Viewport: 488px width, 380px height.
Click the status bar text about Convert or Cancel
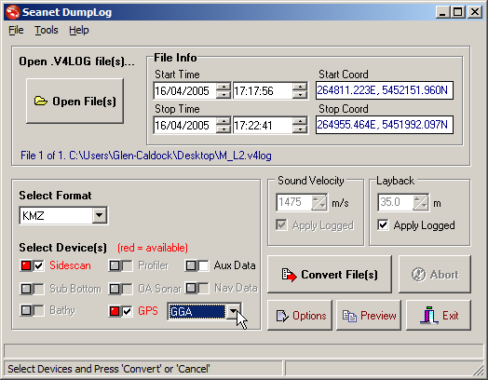[x=109, y=369]
